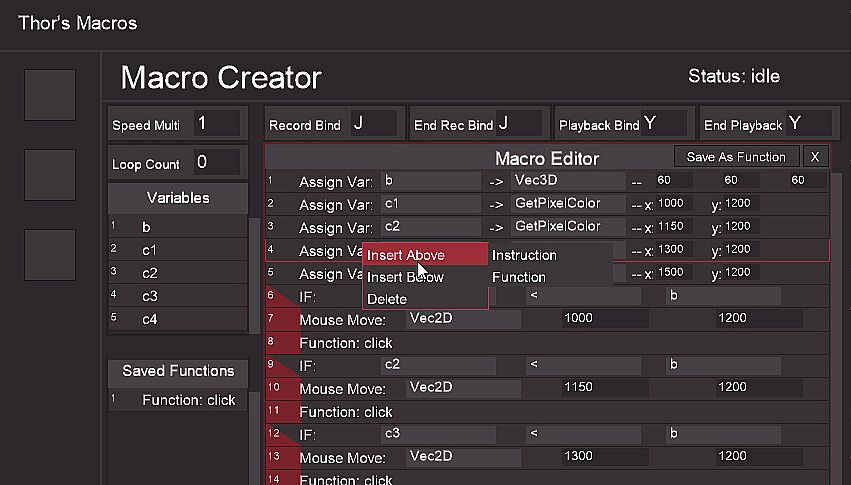851x485 pixels.
Task: Click the top square button in the left sidebar
Action: coord(50,95)
